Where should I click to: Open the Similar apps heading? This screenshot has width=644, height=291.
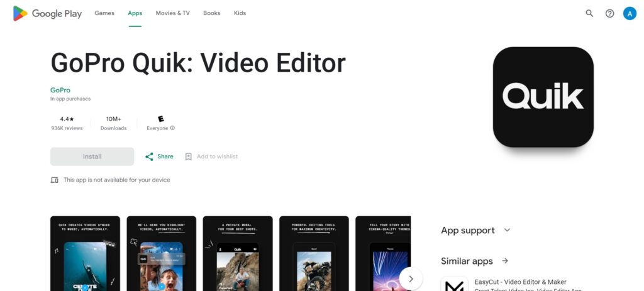pos(467,261)
